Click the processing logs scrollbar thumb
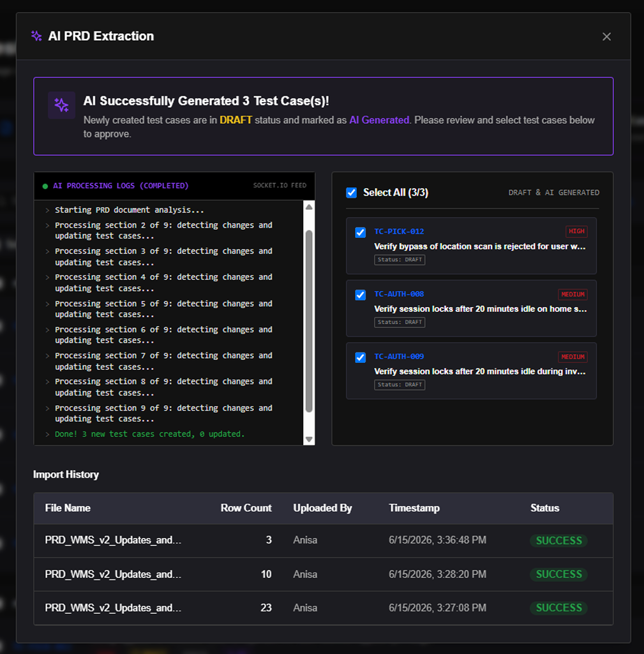 (309, 321)
